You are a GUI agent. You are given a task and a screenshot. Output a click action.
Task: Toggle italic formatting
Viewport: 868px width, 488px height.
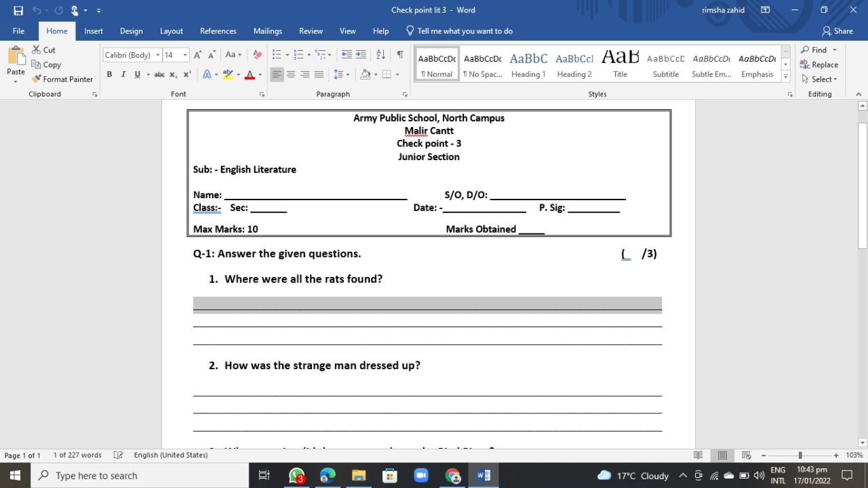click(123, 75)
